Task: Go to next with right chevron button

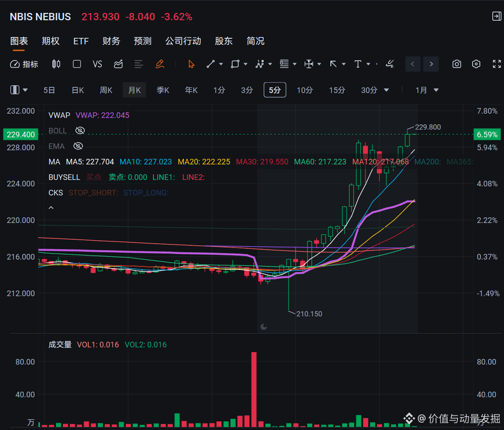Action: pos(431,64)
